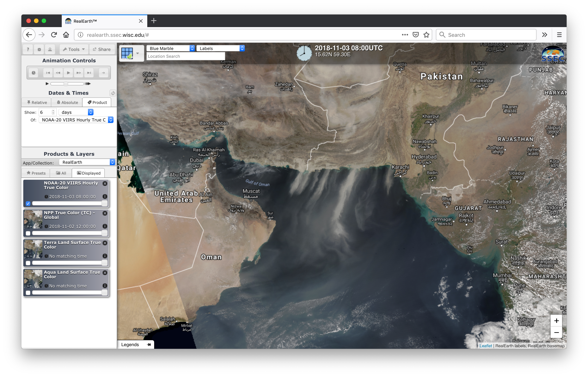Open the Tools dropdown menu
Viewport: 588px width, 377px height.
(x=74, y=49)
